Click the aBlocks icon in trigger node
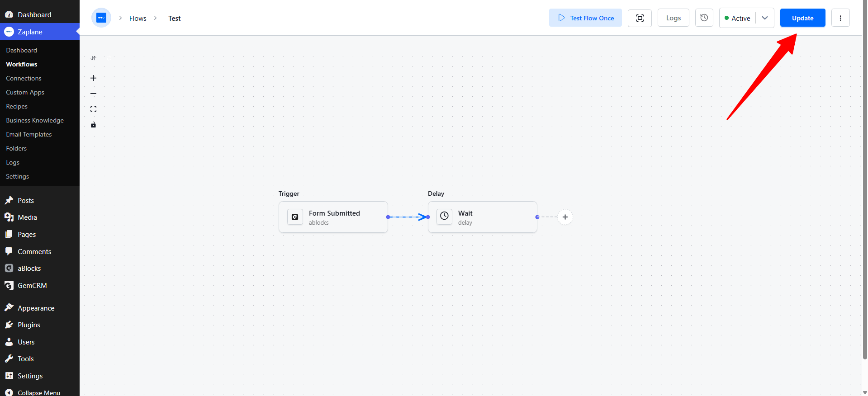868x396 pixels. 295,217
